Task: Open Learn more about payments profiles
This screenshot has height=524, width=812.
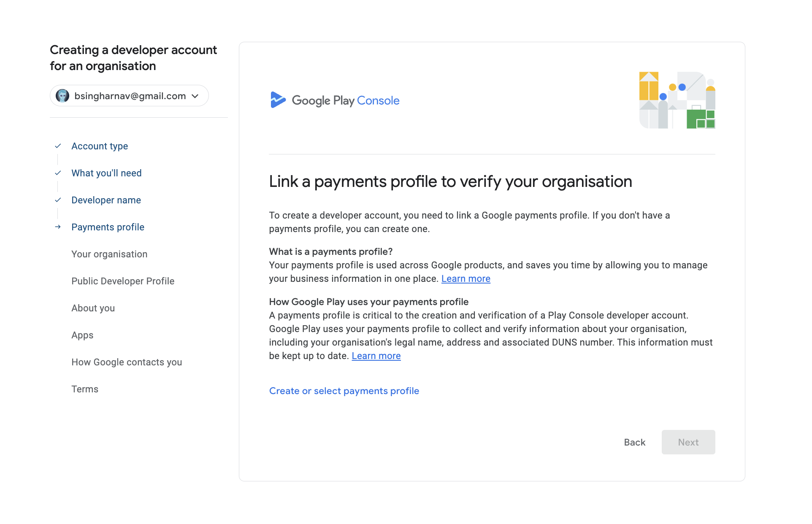Action: pos(466,278)
